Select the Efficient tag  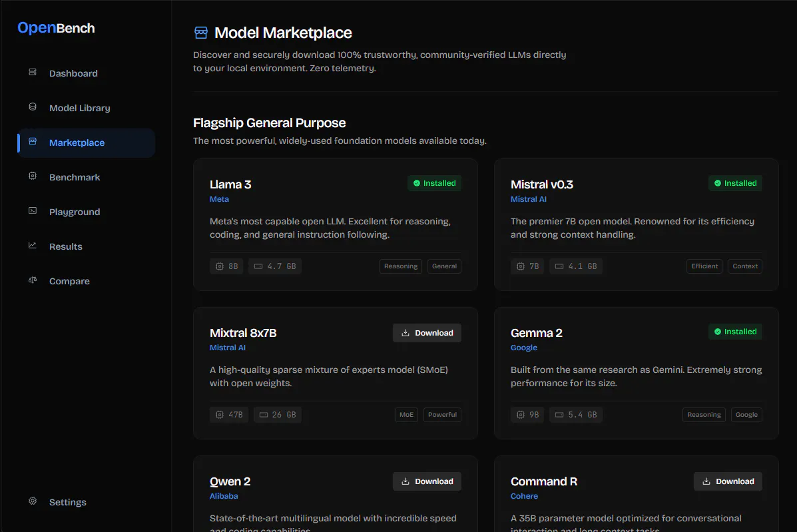[x=704, y=266]
